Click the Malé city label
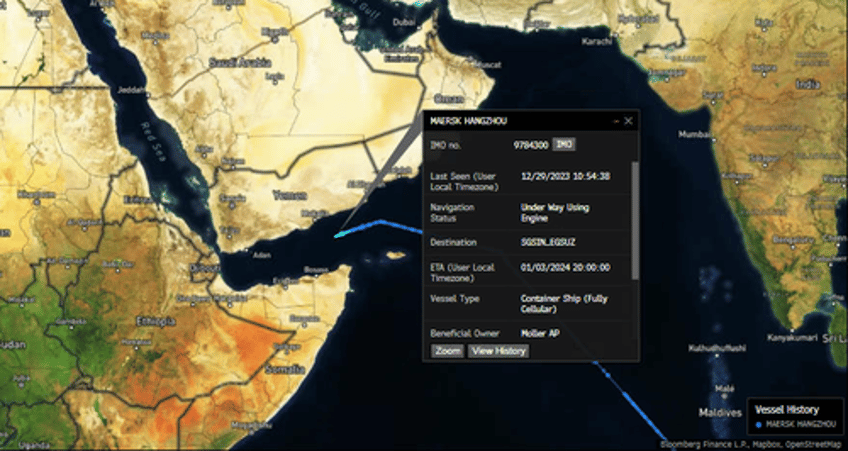 click(x=725, y=388)
